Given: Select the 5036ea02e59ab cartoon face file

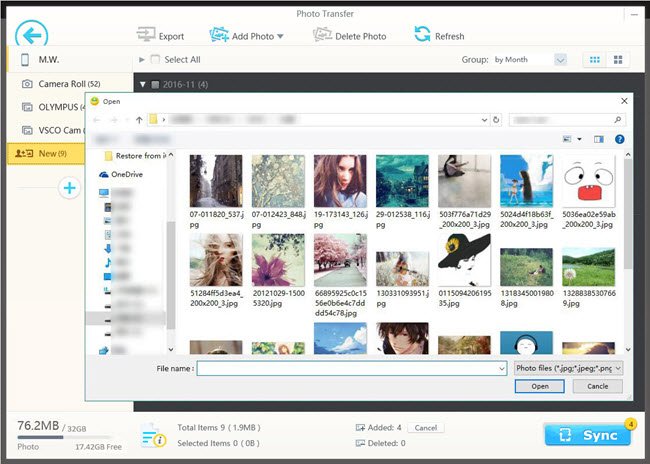Looking at the screenshot, I should pos(589,192).
